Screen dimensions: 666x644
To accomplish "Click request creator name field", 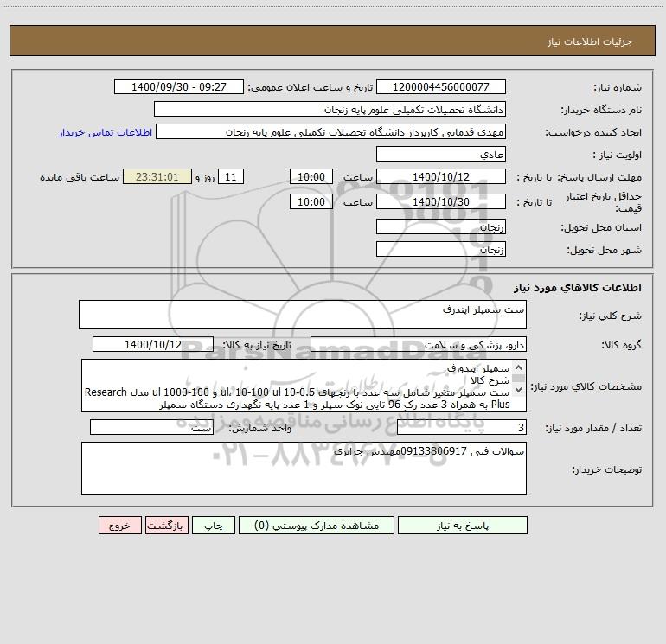I will click(x=331, y=131).
